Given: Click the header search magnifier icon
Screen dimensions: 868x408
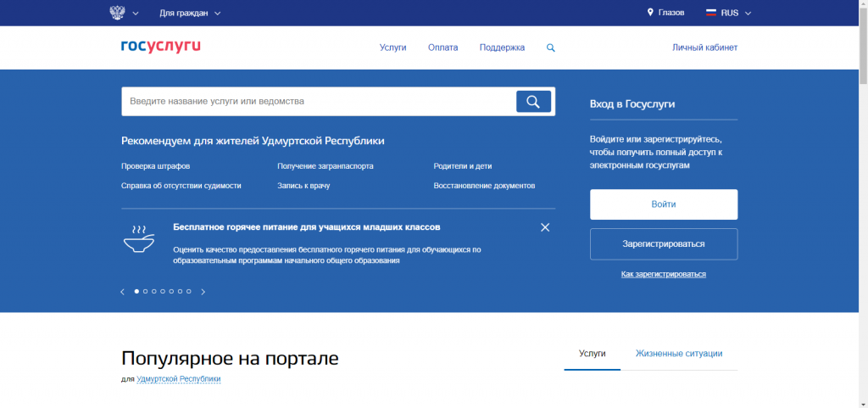Looking at the screenshot, I should click(x=551, y=48).
